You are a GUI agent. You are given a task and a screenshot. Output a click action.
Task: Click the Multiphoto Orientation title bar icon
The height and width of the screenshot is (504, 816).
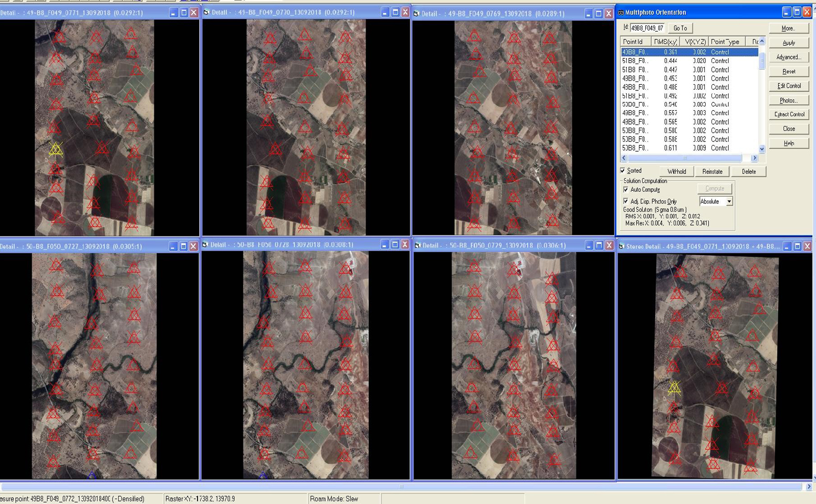point(621,12)
